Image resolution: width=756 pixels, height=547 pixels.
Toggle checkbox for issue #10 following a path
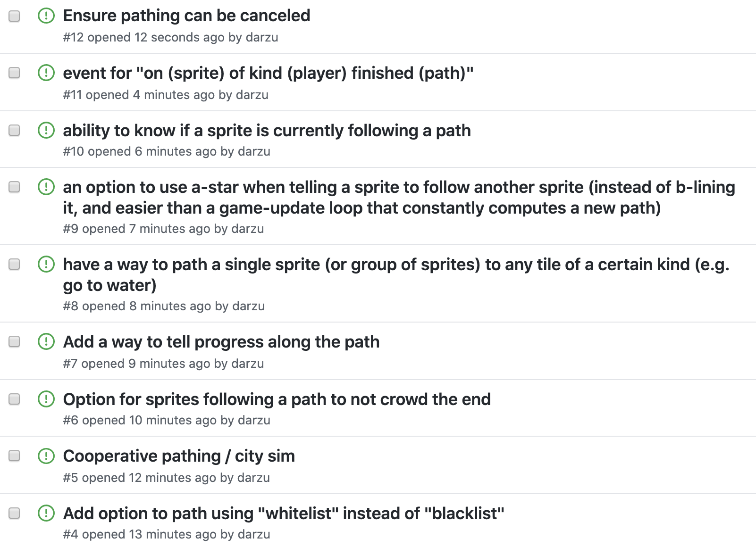pos(15,130)
